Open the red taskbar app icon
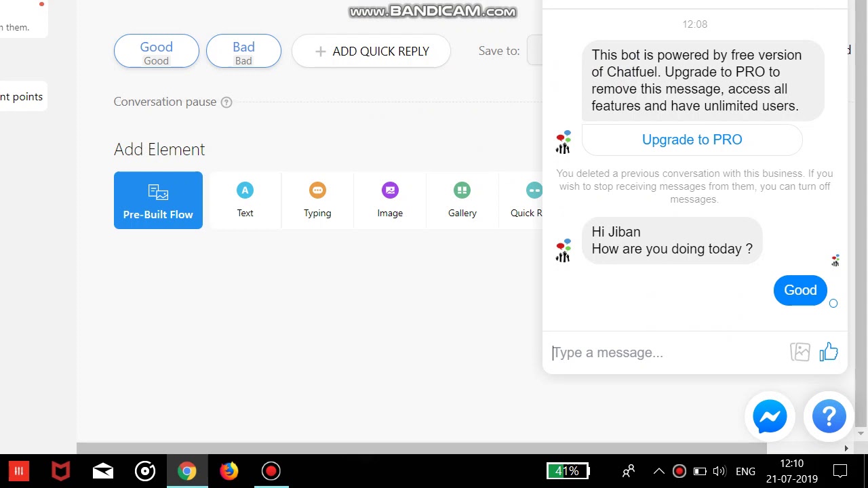The width and height of the screenshot is (868, 488). (x=19, y=471)
